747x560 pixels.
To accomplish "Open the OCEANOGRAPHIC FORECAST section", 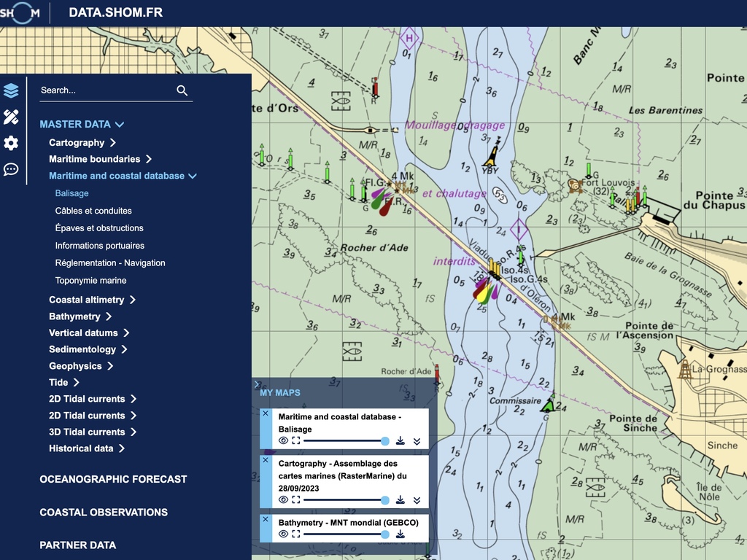I will (113, 480).
